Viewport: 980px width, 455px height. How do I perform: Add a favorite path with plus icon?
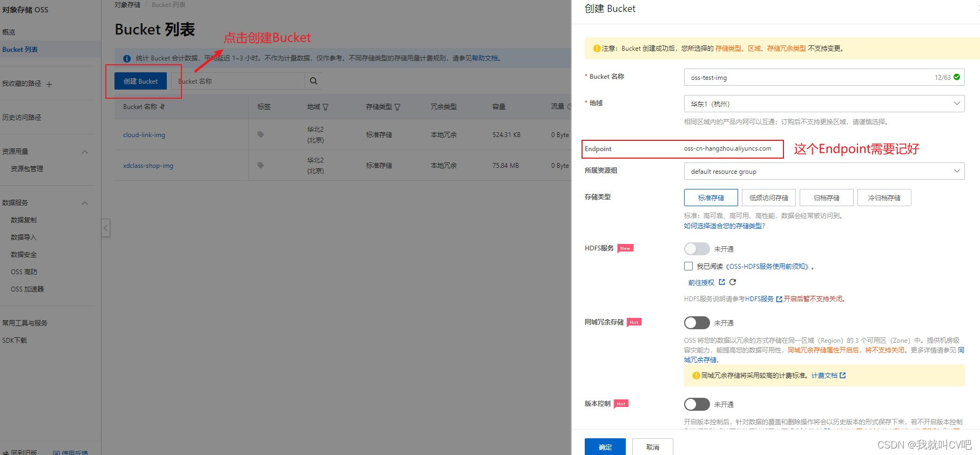click(x=49, y=84)
